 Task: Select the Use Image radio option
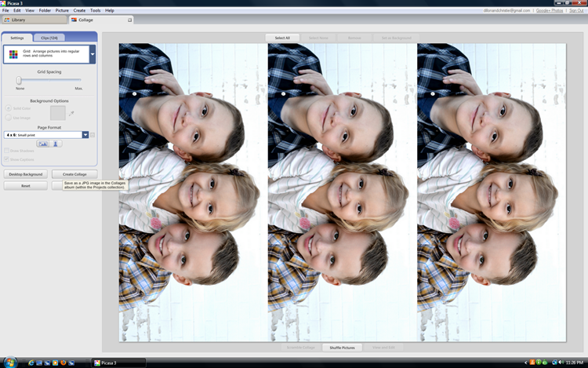(x=9, y=118)
